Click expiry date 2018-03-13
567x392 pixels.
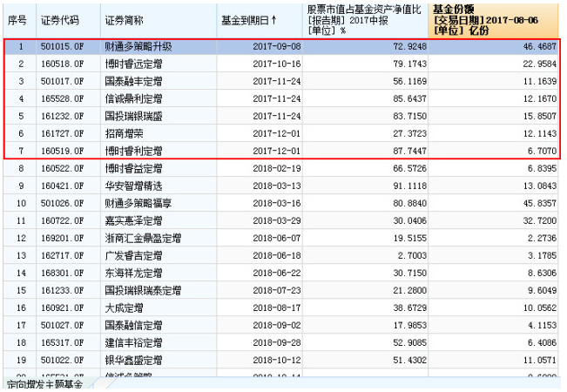[x=277, y=186]
